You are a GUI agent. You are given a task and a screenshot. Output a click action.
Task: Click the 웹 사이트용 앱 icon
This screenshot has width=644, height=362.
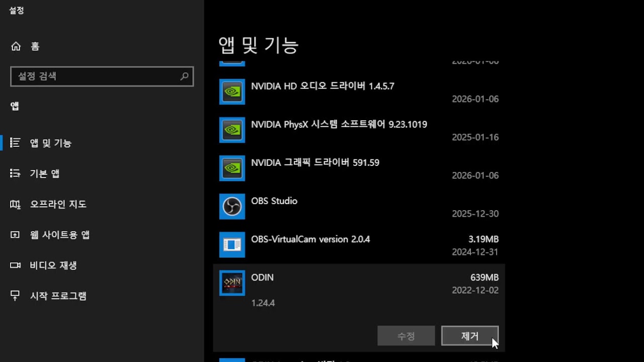click(15, 235)
